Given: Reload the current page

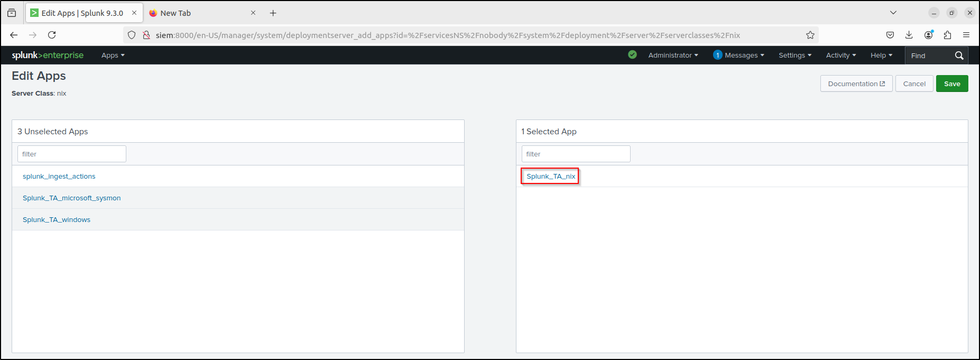Looking at the screenshot, I should pos(52,35).
